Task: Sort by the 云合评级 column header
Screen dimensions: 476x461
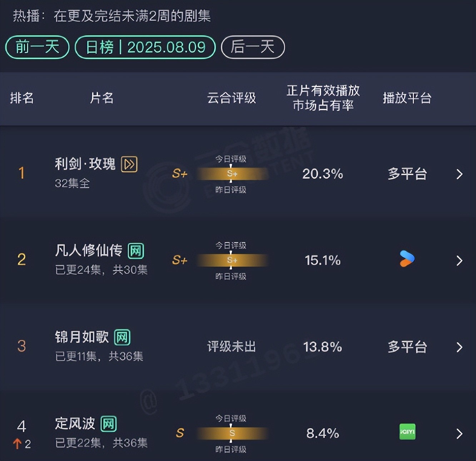Action: [232, 98]
